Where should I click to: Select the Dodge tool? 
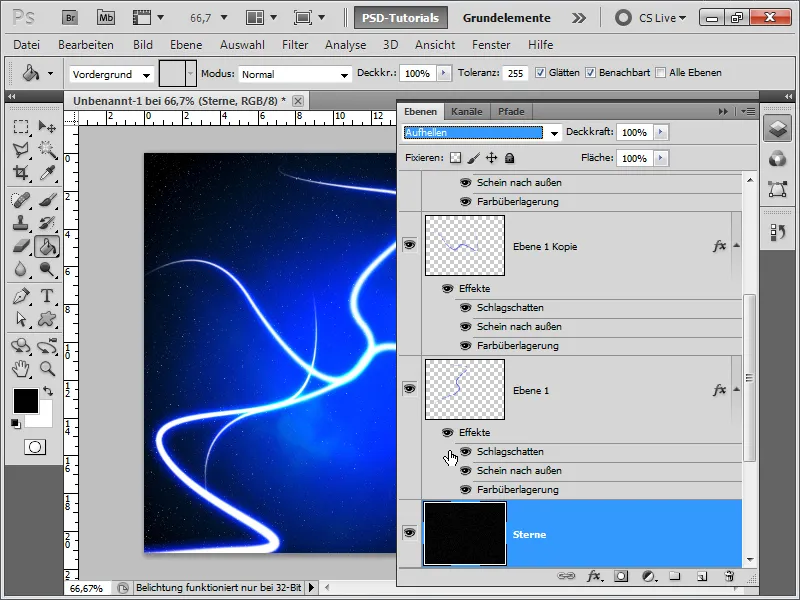pyautogui.click(x=47, y=269)
